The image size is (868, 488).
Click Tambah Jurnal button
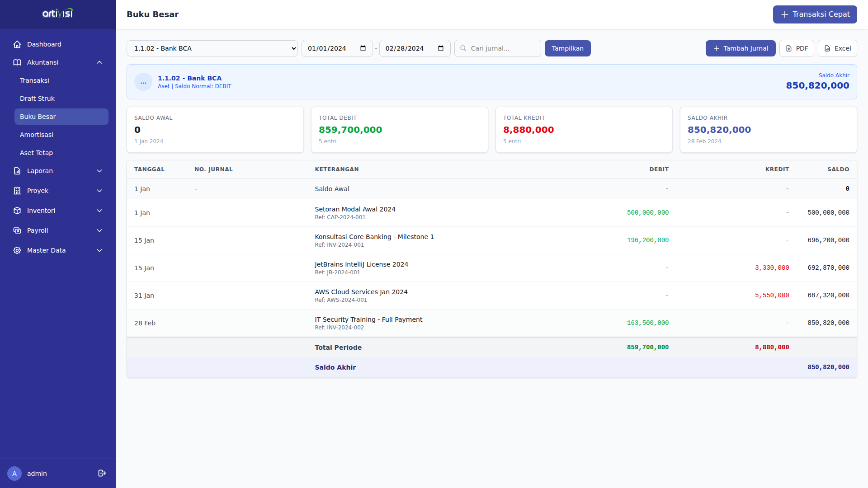click(740, 48)
